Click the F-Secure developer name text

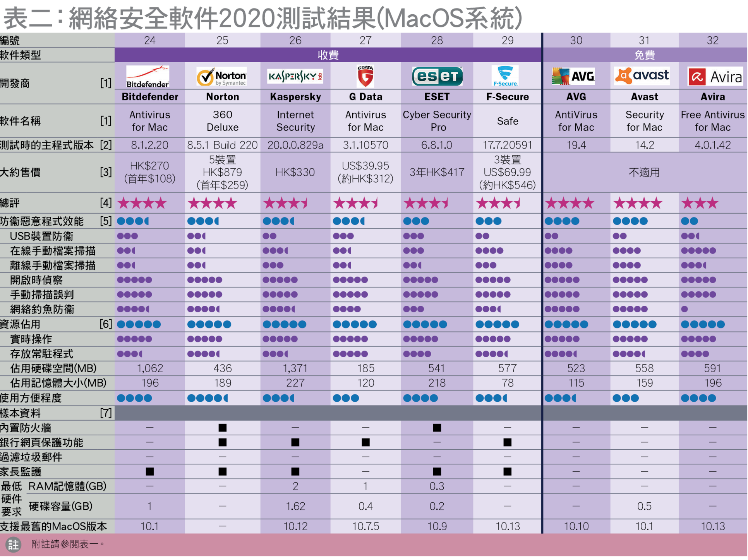(507, 97)
